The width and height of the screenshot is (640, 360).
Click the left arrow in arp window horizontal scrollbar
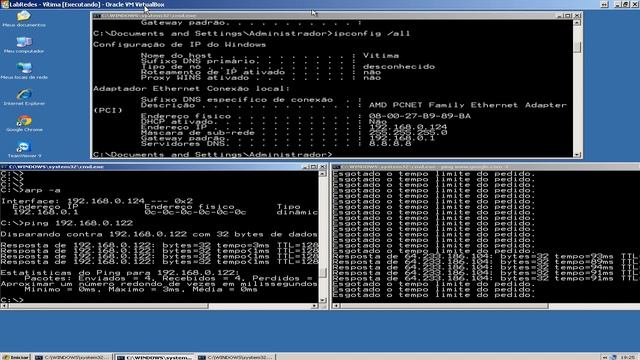(4, 306)
